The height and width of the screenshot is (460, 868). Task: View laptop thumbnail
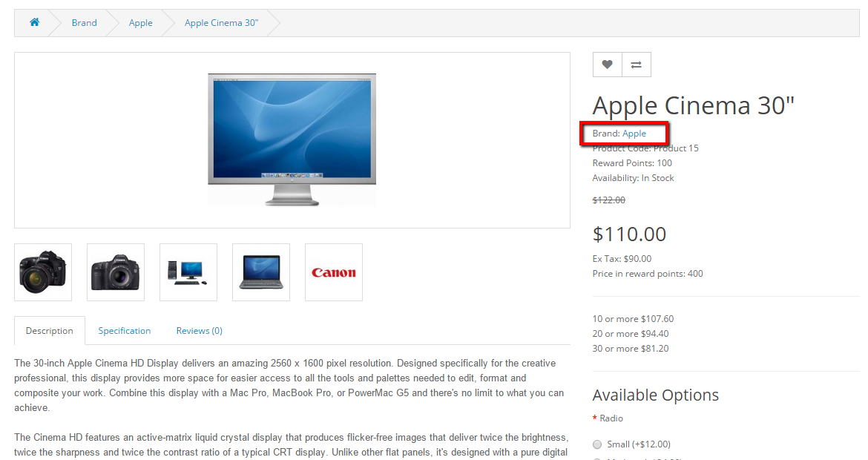pyautogui.click(x=260, y=272)
